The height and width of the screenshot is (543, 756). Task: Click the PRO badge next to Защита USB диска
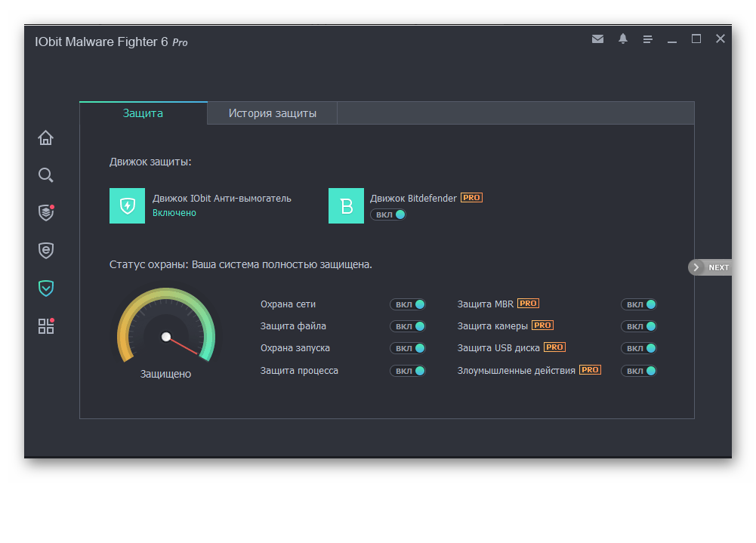[x=554, y=347]
